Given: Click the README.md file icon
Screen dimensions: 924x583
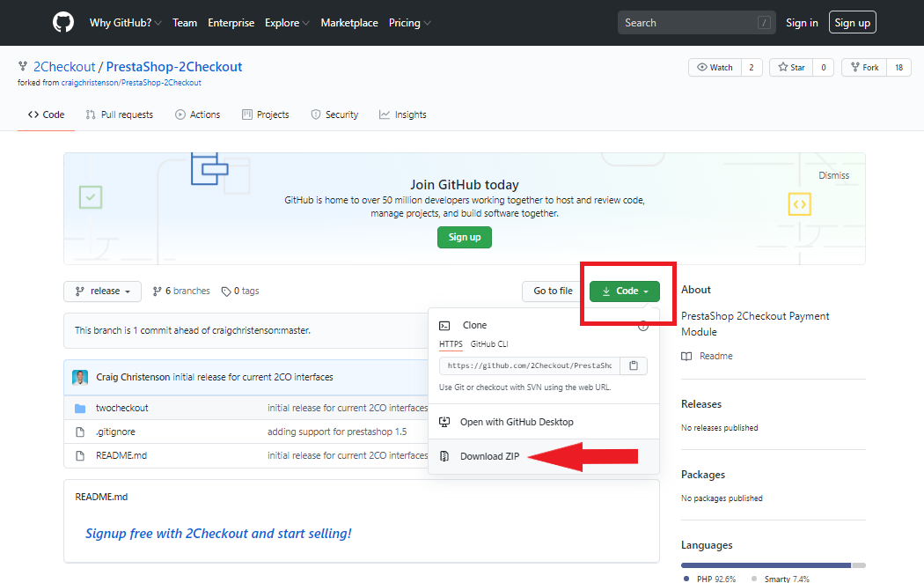Looking at the screenshot, I should point(80,455).
